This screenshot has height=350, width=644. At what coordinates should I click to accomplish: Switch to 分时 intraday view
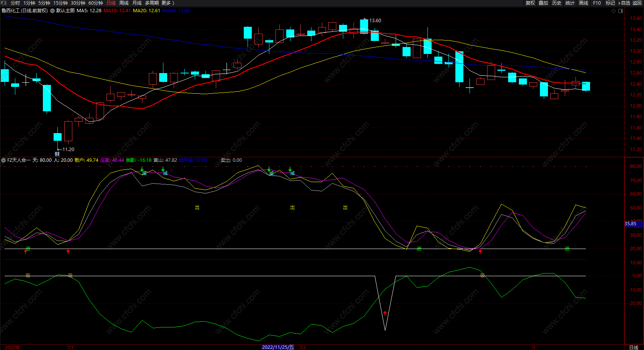click(x=15, y=3)
